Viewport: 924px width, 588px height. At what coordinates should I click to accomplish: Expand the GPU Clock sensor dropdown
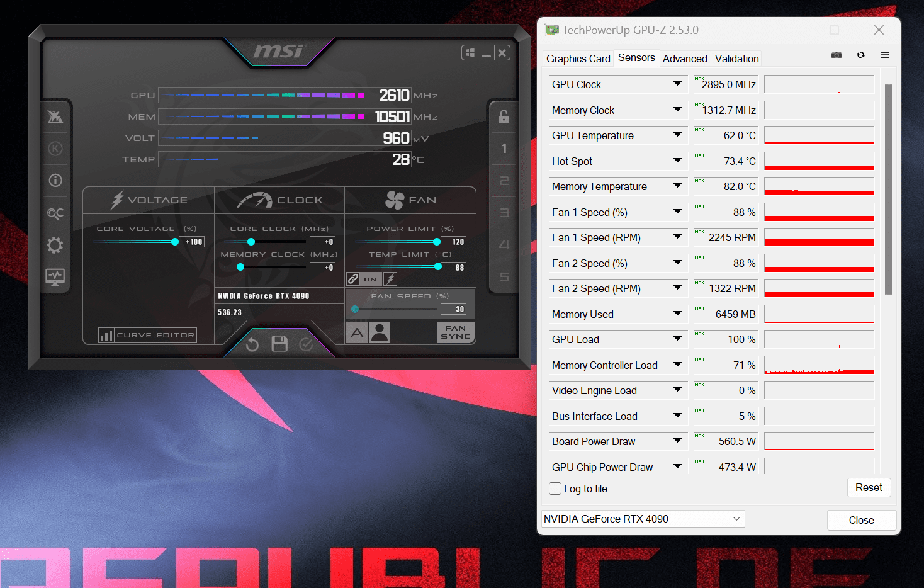(677, 84)
